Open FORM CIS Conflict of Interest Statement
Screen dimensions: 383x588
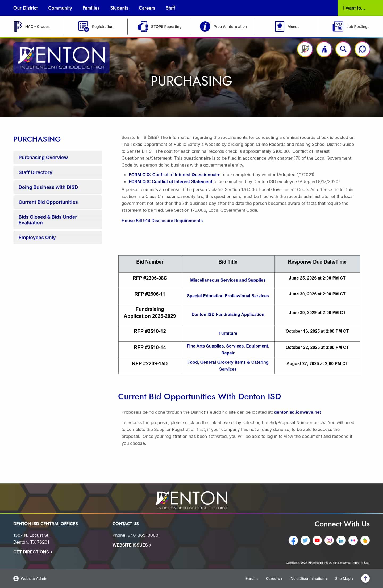coord(170,181)
